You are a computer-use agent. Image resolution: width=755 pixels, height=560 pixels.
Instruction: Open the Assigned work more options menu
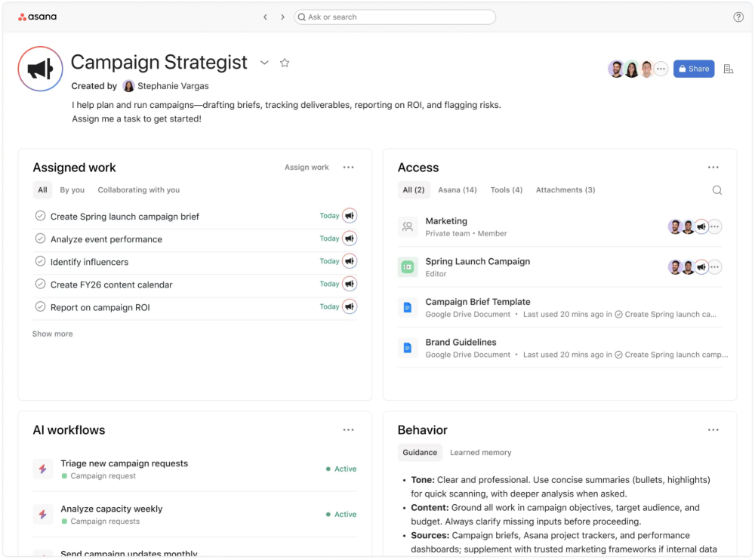pos(348,168)
